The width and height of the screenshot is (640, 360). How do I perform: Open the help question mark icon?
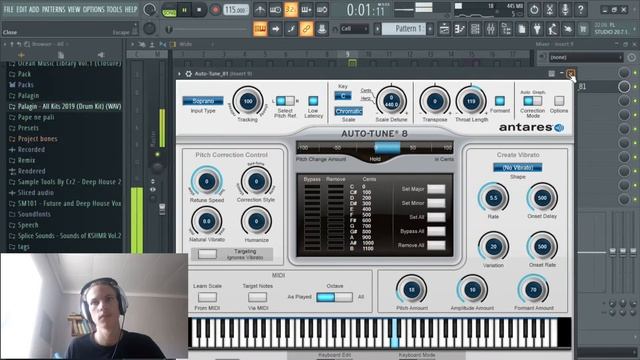(x=580, y=10)
